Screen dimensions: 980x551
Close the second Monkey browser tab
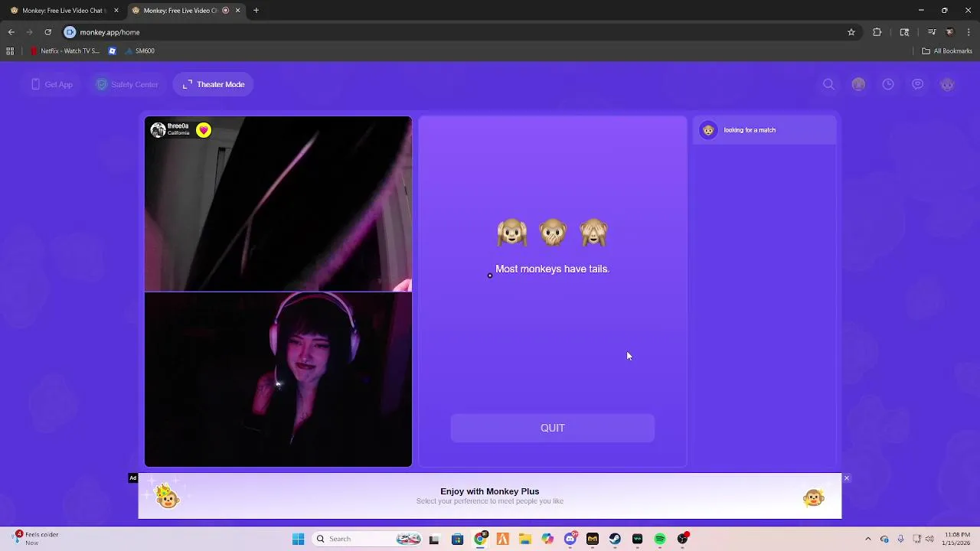[x=237, y=11]
